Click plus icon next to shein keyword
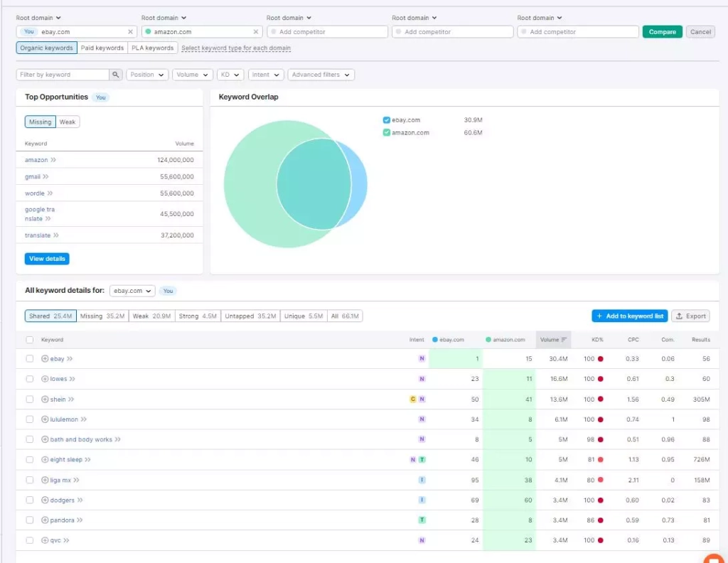This screenshot has width=728, height=563. (x=45, y=400)
